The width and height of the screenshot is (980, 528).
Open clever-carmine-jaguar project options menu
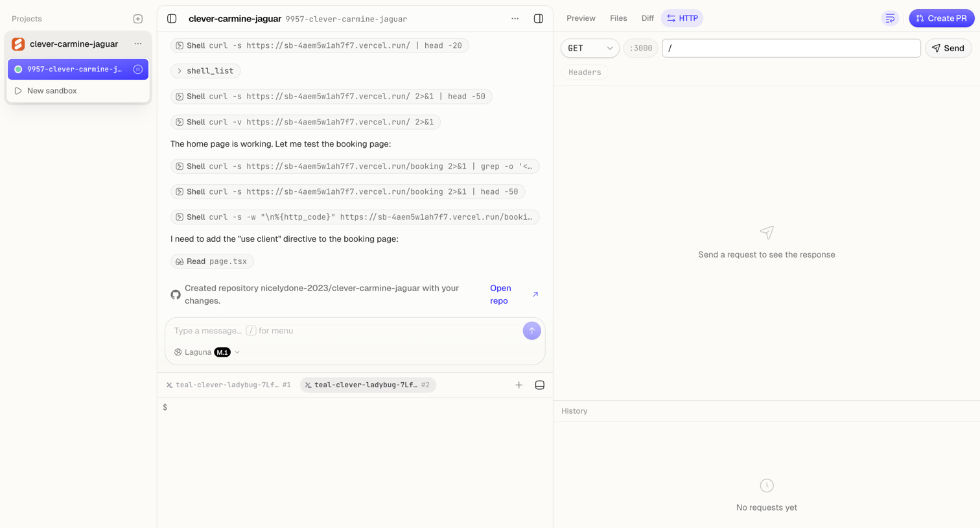(137, 44)
